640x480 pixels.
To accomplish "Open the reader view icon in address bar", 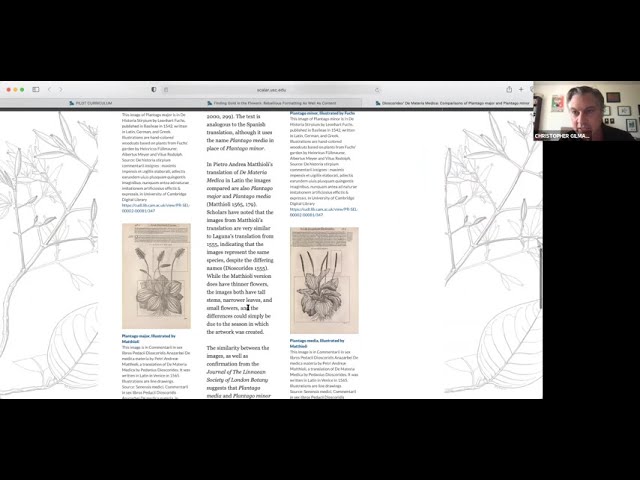I will (x=166, y=90).
